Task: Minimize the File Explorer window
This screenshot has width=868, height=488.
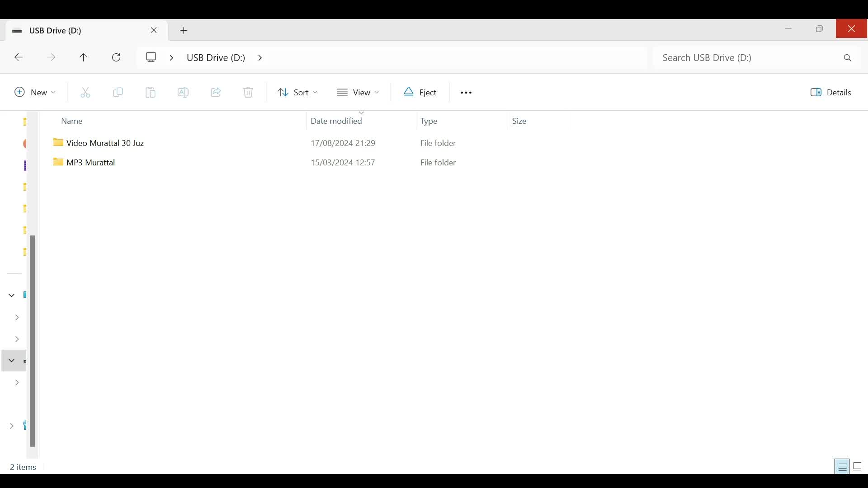Action: coord(788,29)
